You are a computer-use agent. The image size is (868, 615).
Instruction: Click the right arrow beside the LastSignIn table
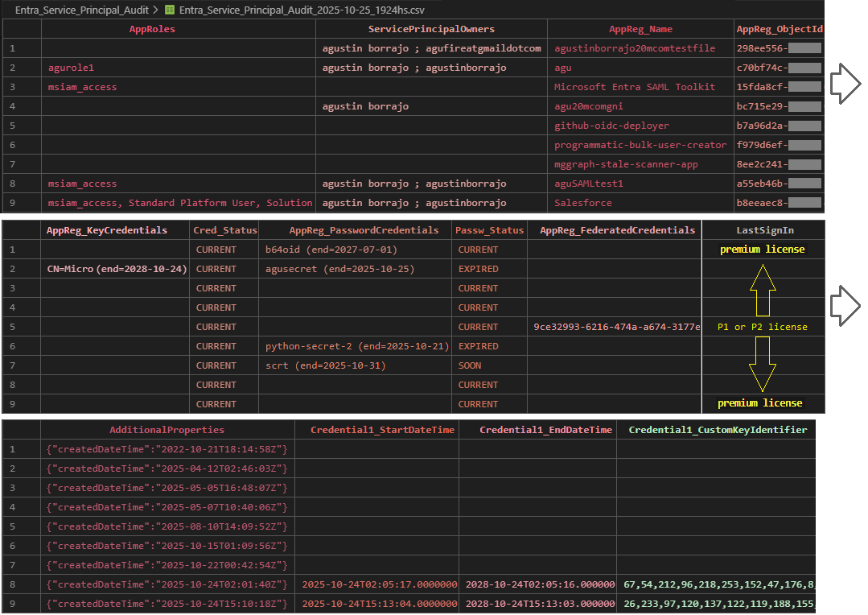(845, 305)
